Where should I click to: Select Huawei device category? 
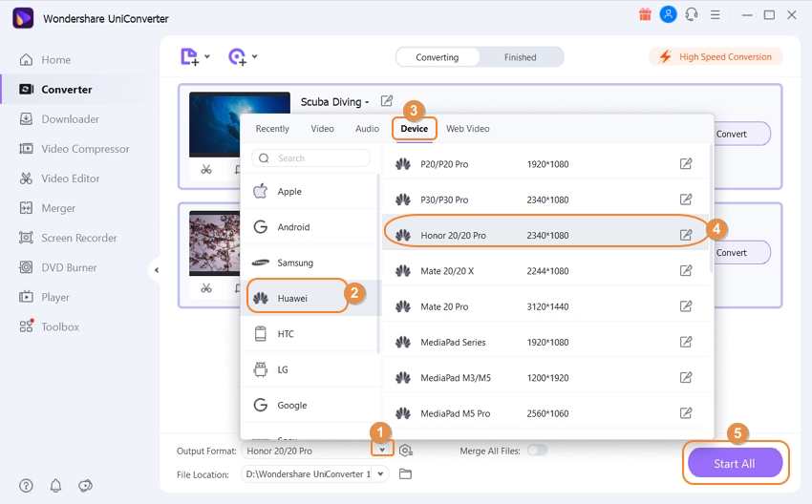[310, 298]
